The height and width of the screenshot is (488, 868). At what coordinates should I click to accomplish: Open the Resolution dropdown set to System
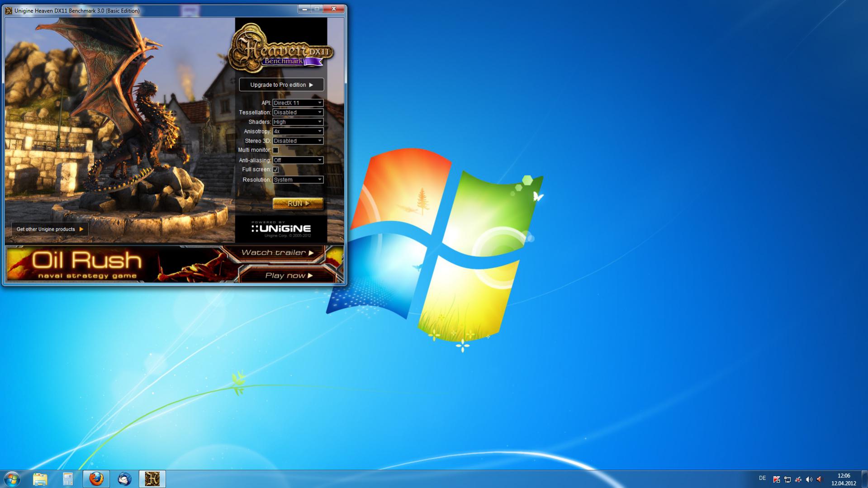click(298, 180)
